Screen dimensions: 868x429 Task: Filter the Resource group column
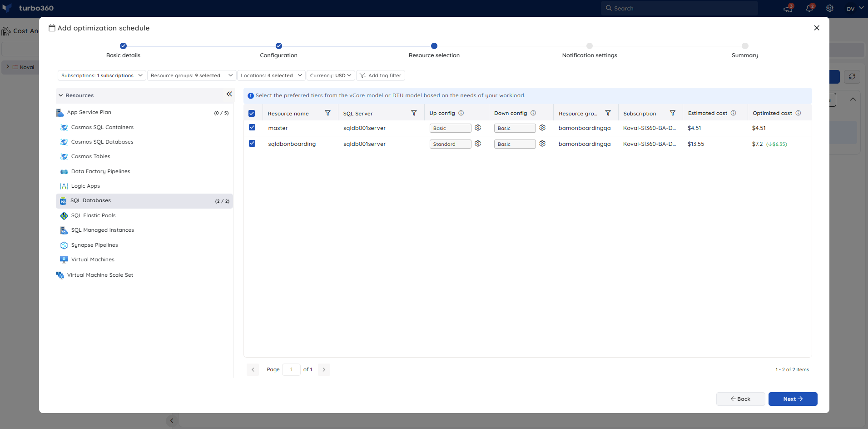[608, 113]
